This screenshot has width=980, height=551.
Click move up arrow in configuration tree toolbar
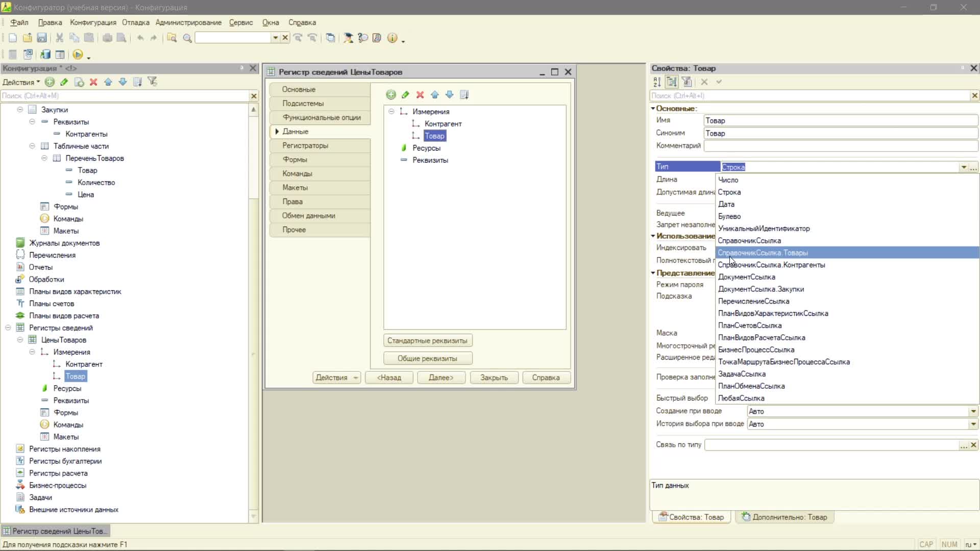pyautogui.click(x=108, y=82)
